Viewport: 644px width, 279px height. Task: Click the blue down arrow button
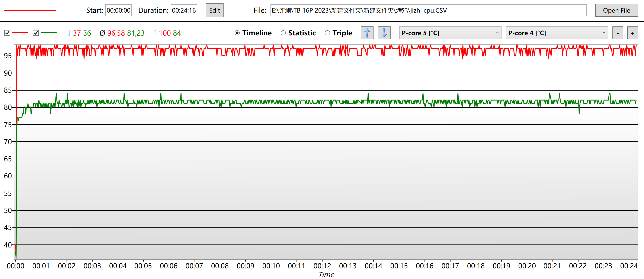384,33
